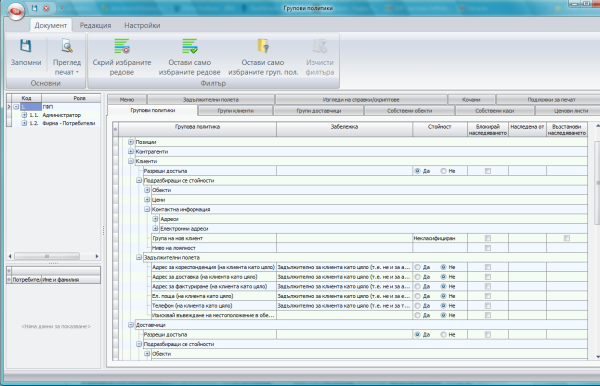Click the quick access save icon in title bar
Image resolution: width=600 pixels, height=386 pixels.
34,8
